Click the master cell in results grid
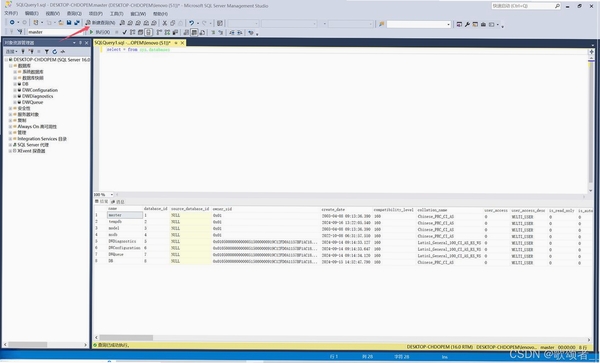Screen dimensions: 600x363 point(125,215)
